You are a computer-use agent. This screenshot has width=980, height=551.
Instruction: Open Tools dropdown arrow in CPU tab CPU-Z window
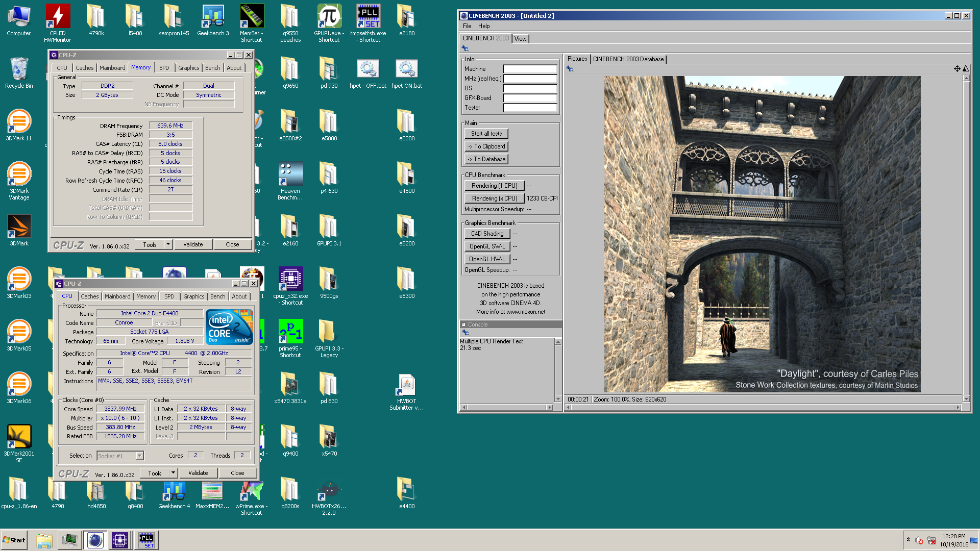(x=173, y=473)
